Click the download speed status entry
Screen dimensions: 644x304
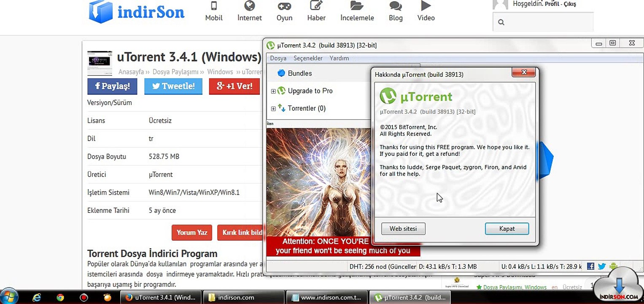[x=447, y=266]
